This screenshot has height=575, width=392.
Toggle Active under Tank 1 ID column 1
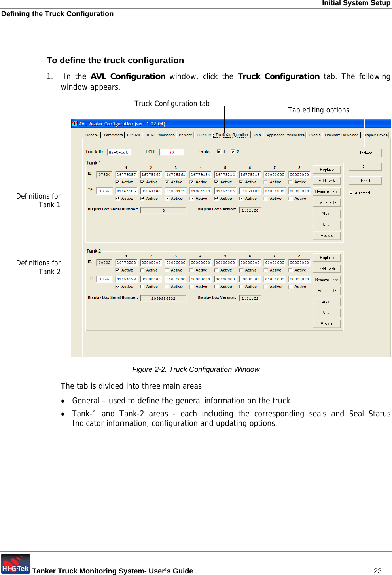coord(117,182)
